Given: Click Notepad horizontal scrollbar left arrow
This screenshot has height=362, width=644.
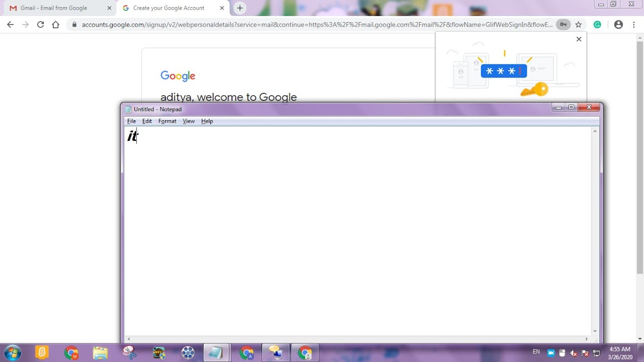Looking at the screenshot, I should tap(128, 339).
